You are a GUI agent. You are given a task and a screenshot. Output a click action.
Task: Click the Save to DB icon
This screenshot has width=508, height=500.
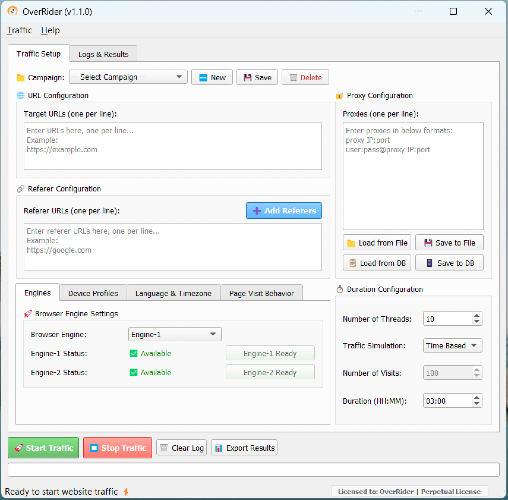point(430,263)
